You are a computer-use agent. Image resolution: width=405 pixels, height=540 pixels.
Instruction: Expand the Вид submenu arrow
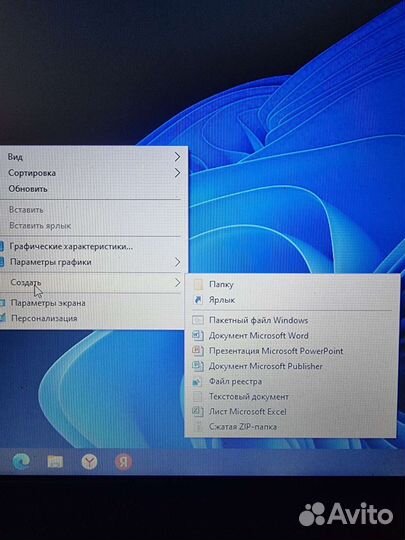[x=177, y=157]
